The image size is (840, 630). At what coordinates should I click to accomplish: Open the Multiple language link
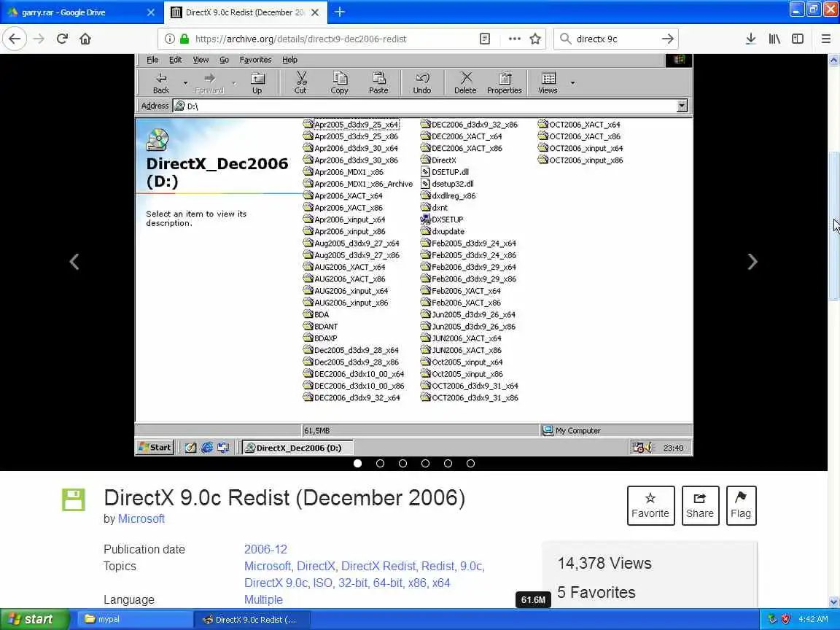tap(263, 599)
